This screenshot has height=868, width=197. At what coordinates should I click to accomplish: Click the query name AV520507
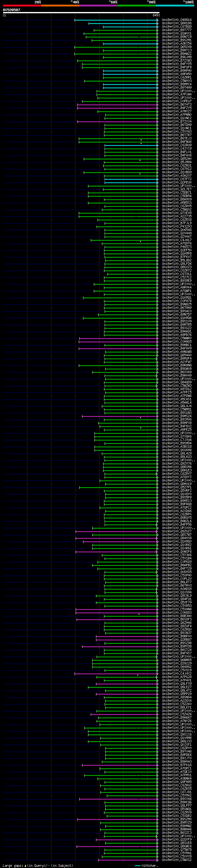click(11, 10)
